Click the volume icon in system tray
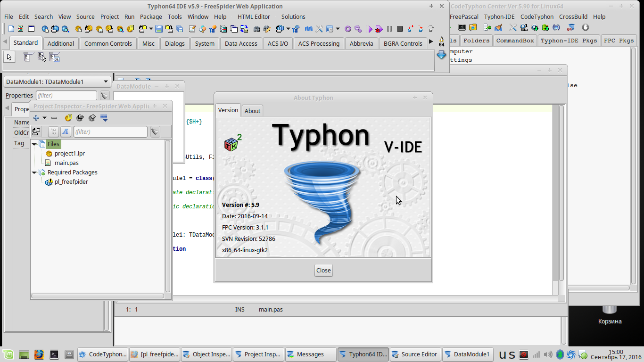Screen dimensions: 644x362 [x=548, y=354]
